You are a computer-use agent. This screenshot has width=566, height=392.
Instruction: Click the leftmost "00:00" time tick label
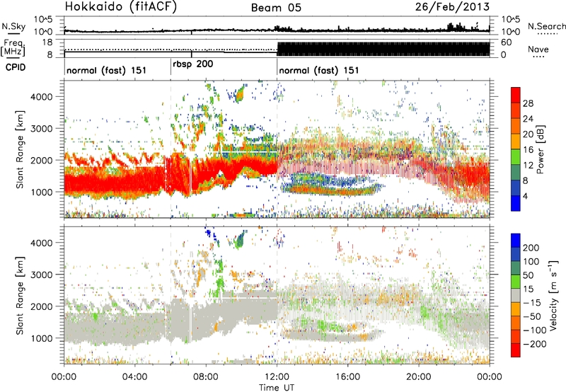tap(64, 377)
